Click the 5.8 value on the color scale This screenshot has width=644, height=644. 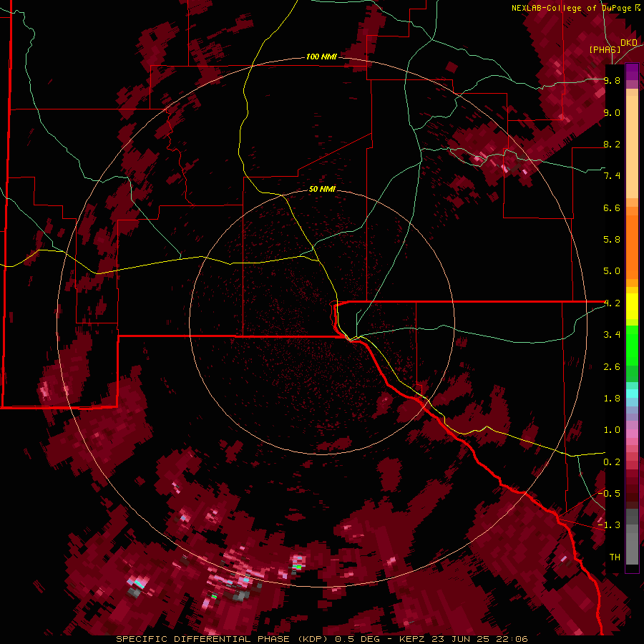[612, 240]
